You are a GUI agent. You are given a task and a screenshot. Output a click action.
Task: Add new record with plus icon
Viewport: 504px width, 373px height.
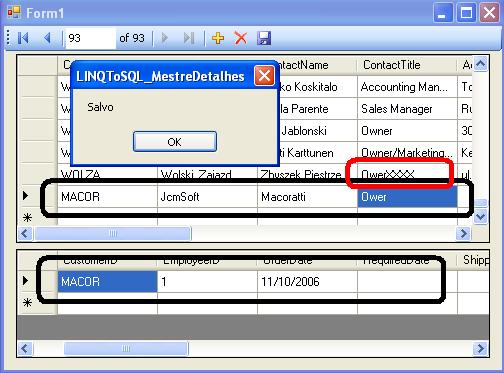tap(218, 38)
